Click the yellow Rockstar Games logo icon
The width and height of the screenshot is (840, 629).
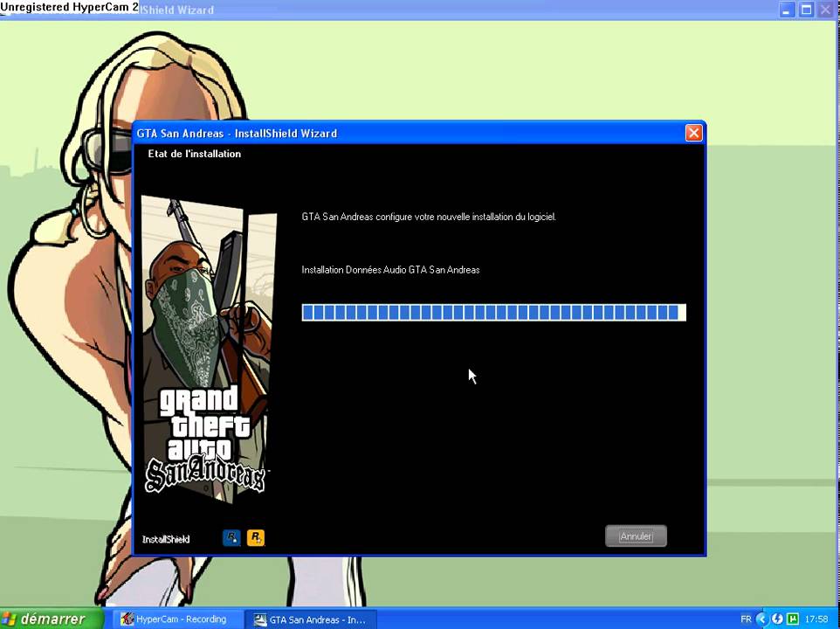point(256,537)
